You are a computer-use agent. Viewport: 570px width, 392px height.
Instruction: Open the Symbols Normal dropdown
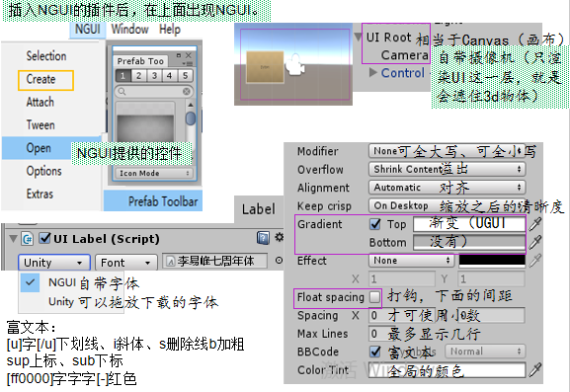click(x=486, y=352)
